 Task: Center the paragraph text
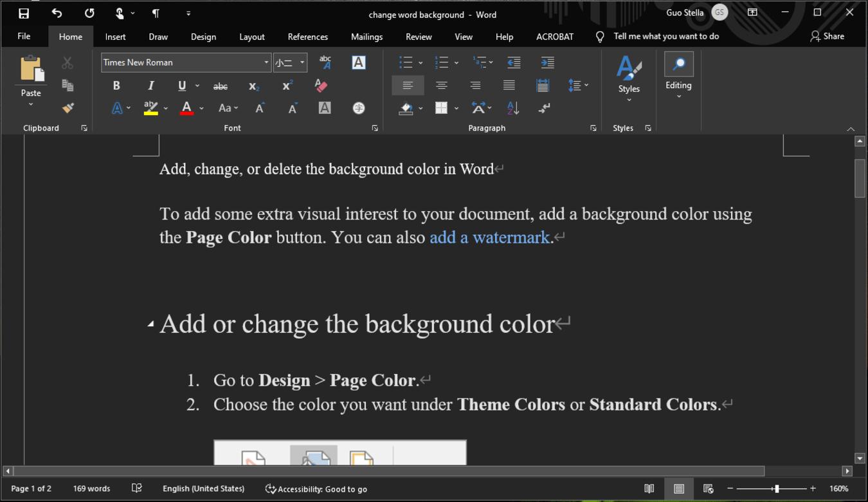pos(442,85)
